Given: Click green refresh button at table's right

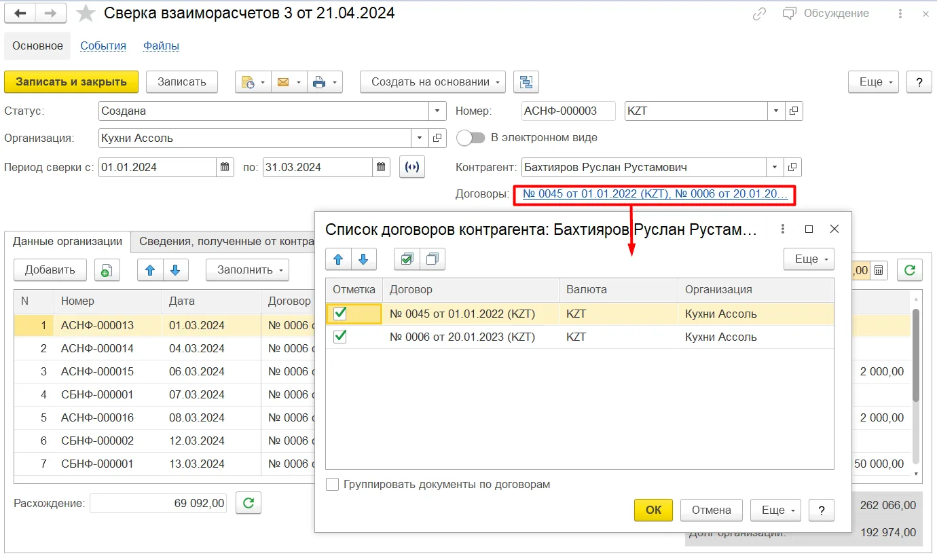Looking at the screenshot, I should (x=910, y=270).
